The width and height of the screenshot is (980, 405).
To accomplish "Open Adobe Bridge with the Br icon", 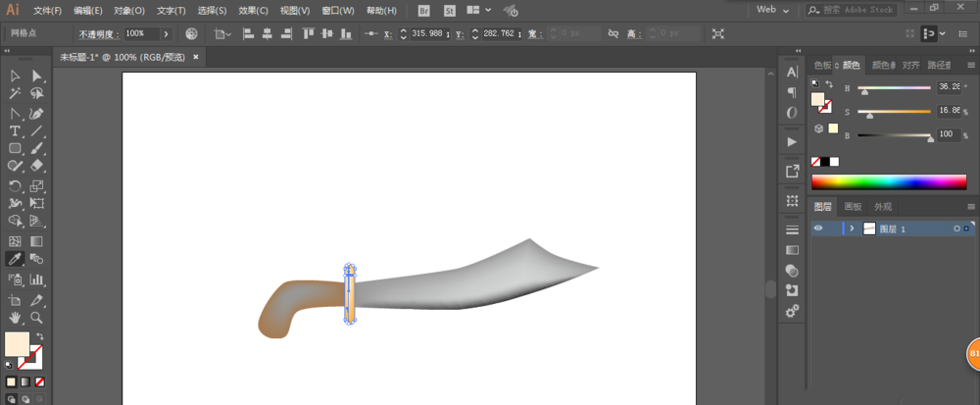I will pos(423,11).
